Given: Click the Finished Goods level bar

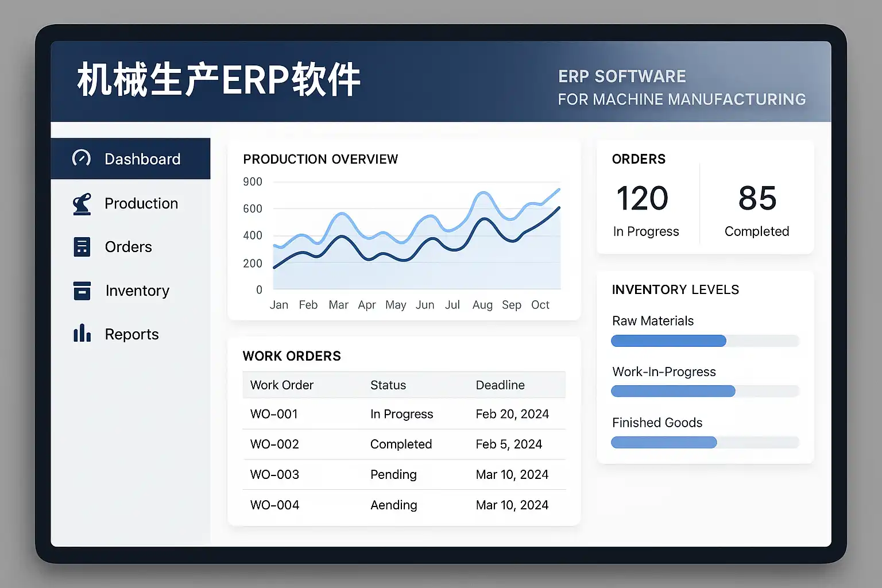Looking at the screenshot, I should coord(705,442).
